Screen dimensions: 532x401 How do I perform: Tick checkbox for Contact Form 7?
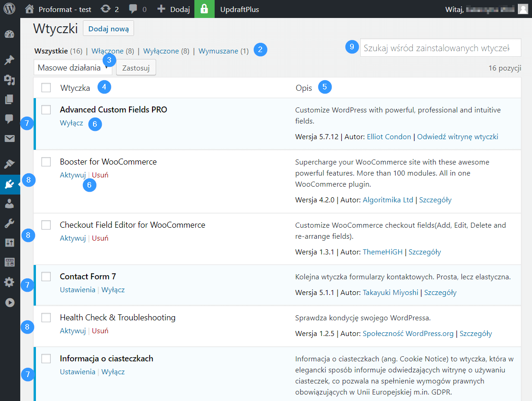pos(46,277)
